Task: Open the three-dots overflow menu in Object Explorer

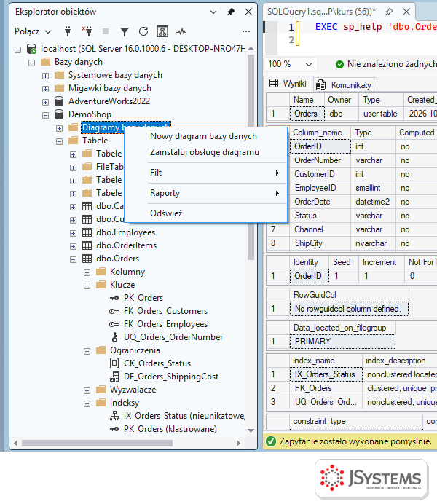Action: coord(246,31)
